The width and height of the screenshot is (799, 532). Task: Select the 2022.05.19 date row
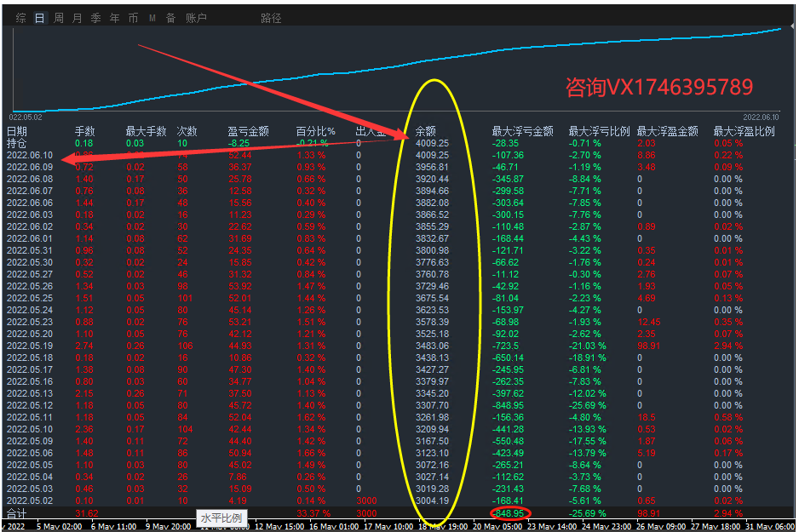(30, 346)
